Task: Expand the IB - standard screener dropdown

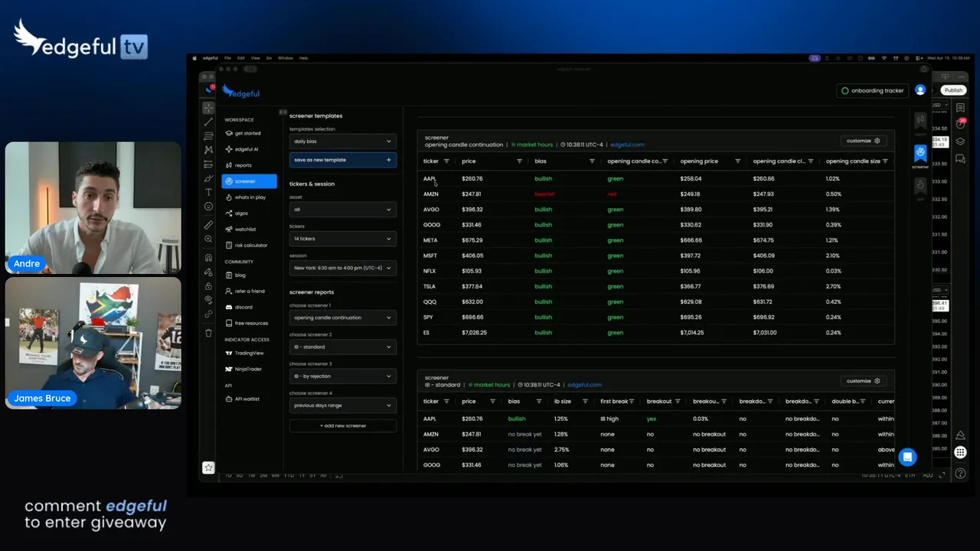Action: [x=342, y=347]
